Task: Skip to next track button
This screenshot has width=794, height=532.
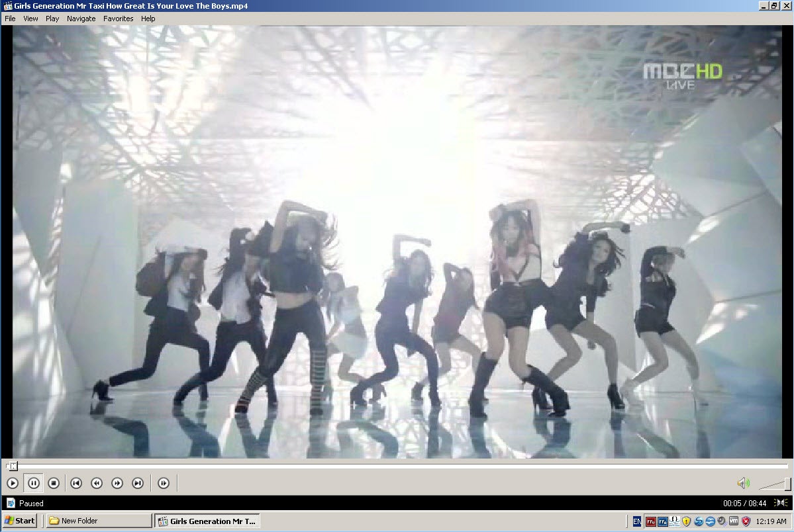Action: [x=138, y=483]
